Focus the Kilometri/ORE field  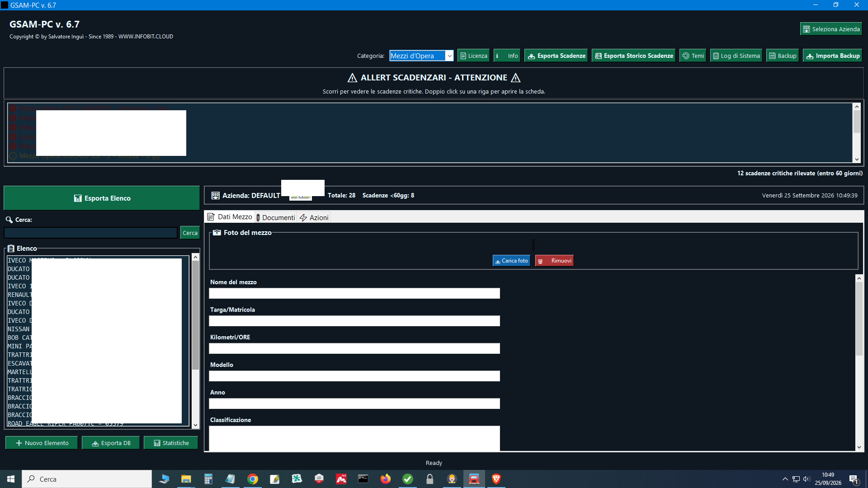coord(354,348)
